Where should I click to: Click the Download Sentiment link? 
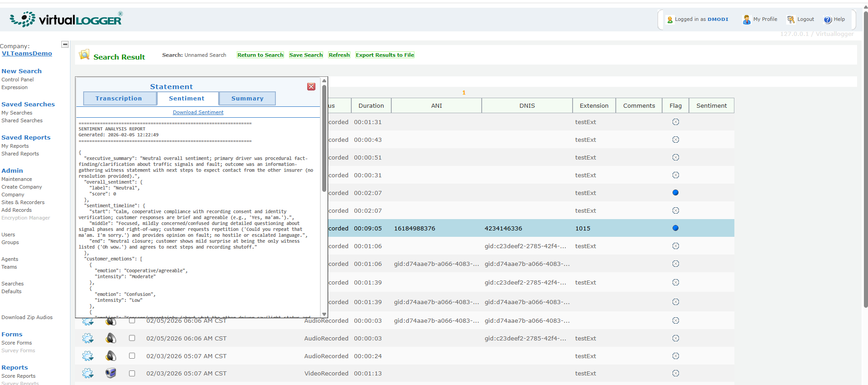pos(198,112)
